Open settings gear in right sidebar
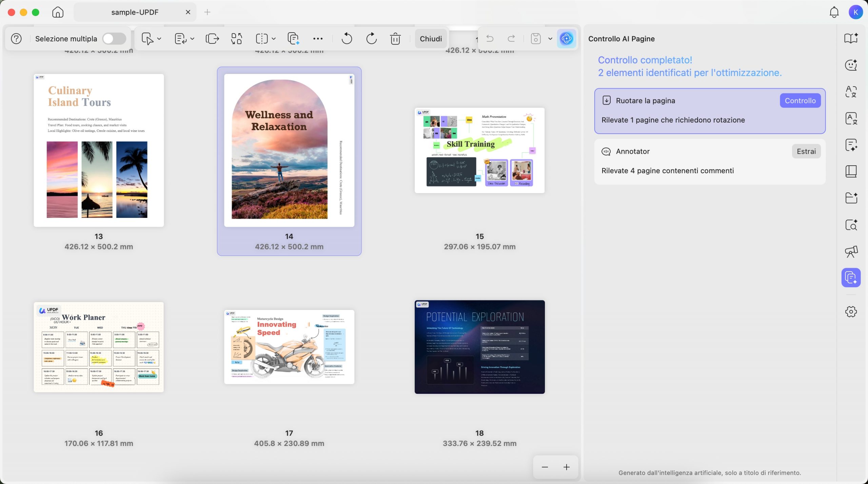Image resolution: width=868 pixels, height=484 pixels. 851,312
